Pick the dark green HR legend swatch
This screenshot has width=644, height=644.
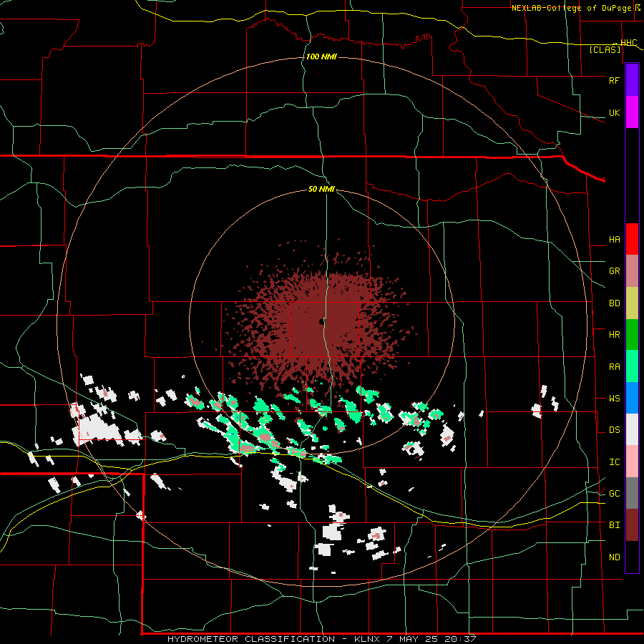632,334
